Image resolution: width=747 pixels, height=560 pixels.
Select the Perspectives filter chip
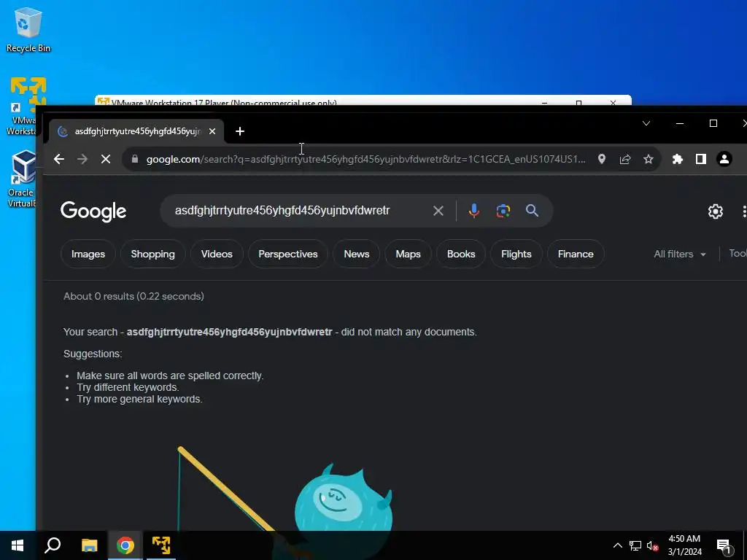click(x=287, y=254)
